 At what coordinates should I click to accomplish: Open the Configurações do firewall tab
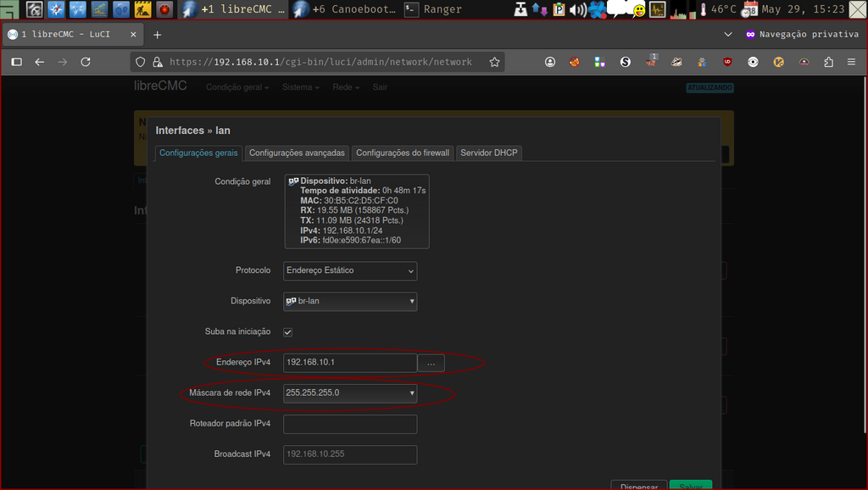click(403, 153)
